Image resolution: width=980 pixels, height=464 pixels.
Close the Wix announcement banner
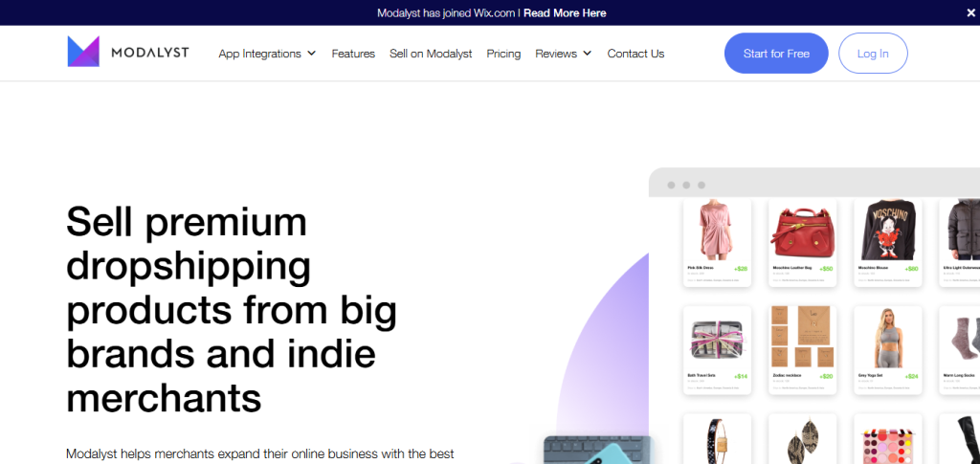click(970, 12)
